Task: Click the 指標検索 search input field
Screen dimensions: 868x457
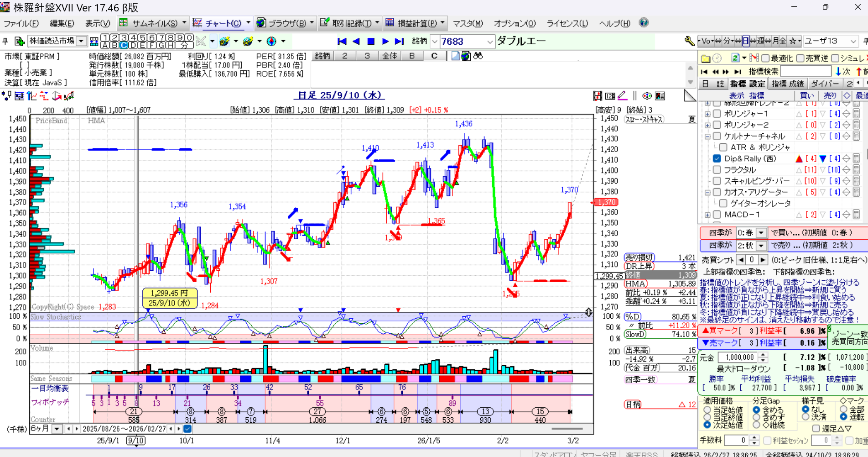Action: click(x=806, y=71)
